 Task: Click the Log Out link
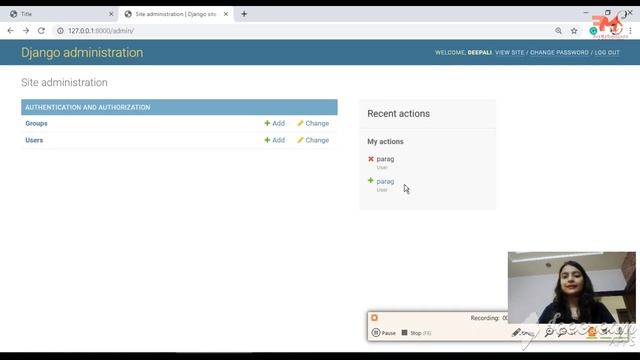[607, 52]
